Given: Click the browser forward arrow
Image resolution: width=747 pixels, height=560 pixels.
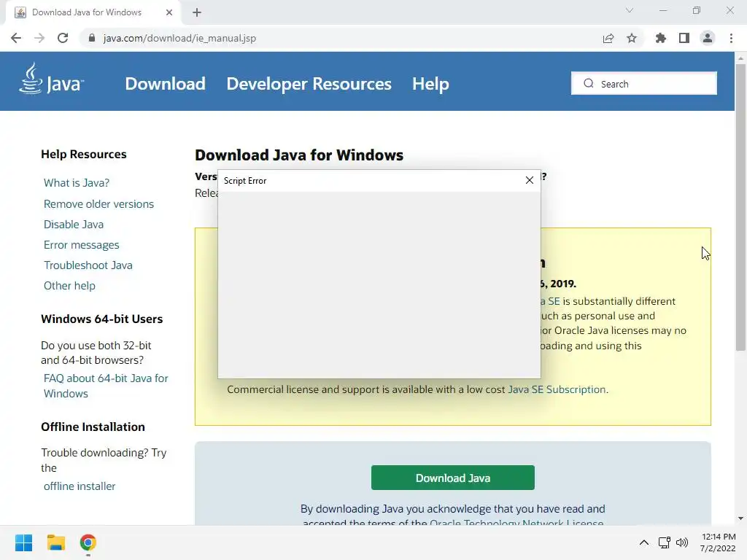Looking at the screenshot, I should point(39,38).
